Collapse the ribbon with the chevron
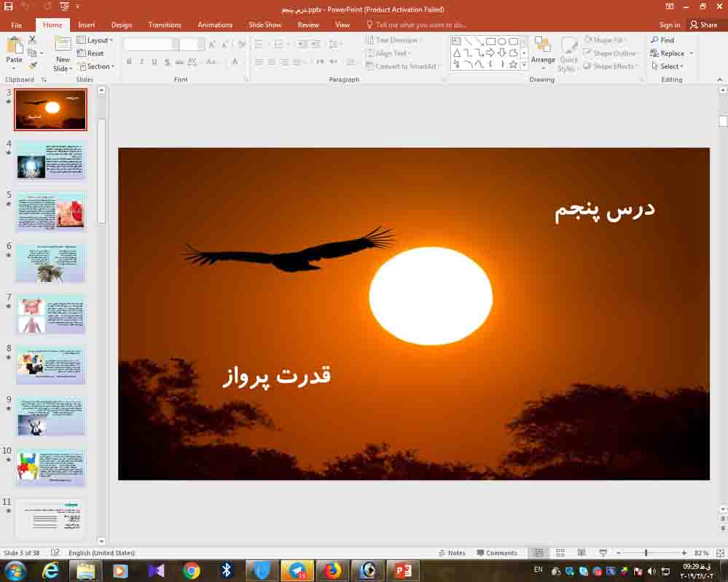This screenshot has height=582, width=728. (720, 79)
